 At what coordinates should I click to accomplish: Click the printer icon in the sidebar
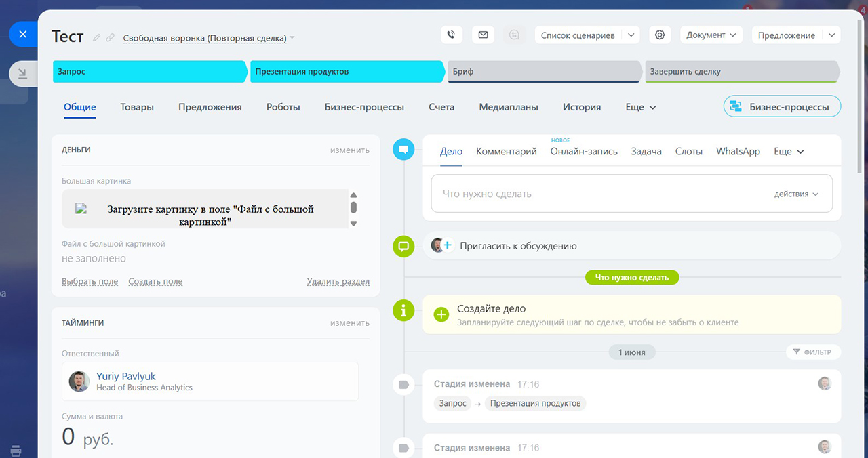[16, 451]
